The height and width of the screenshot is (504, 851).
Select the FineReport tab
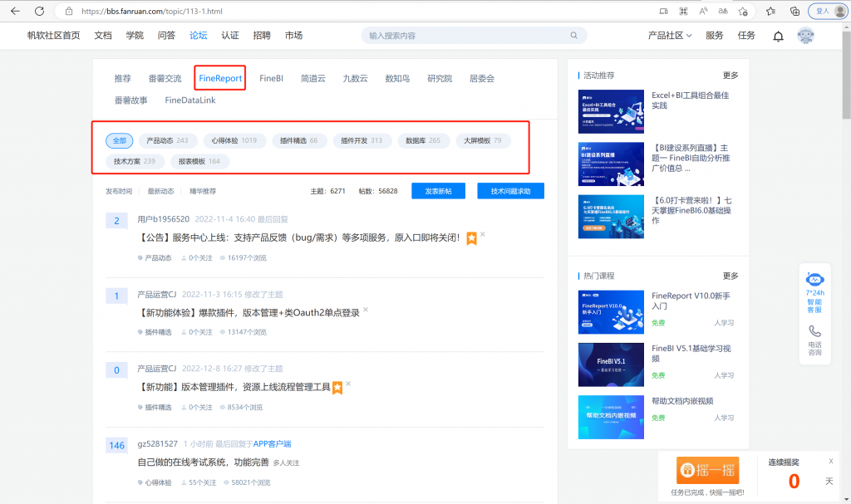[x=220, y=78]
